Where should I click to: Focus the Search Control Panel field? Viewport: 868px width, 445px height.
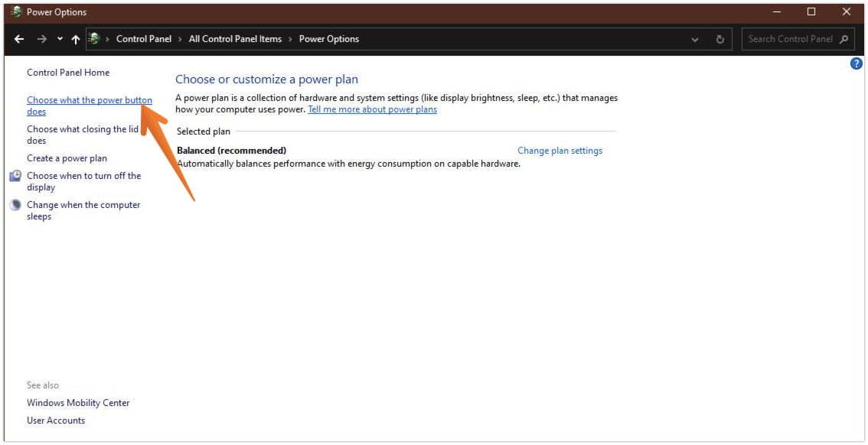[x=788, y=39]
